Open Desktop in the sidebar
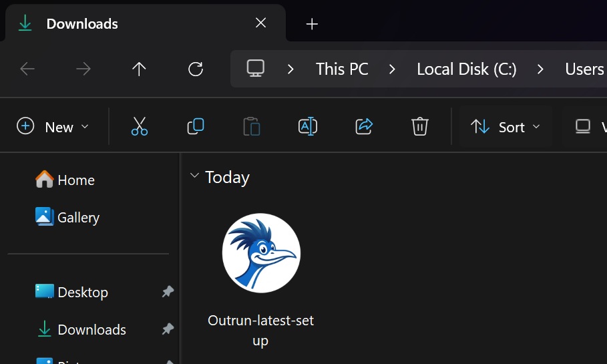Viewport: 607px width, 364px height. coord(71,292)
